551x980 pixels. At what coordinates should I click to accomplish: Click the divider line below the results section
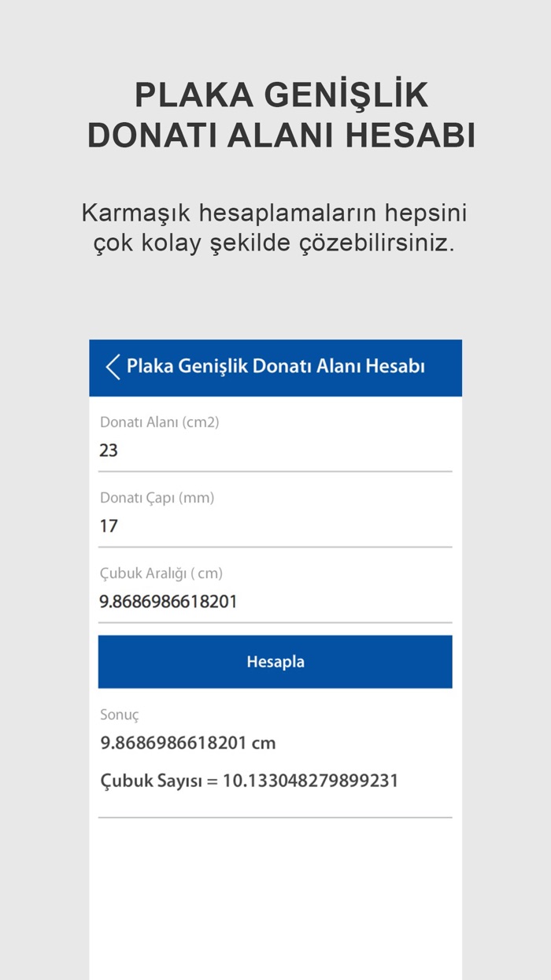click(x=275, y=815)
